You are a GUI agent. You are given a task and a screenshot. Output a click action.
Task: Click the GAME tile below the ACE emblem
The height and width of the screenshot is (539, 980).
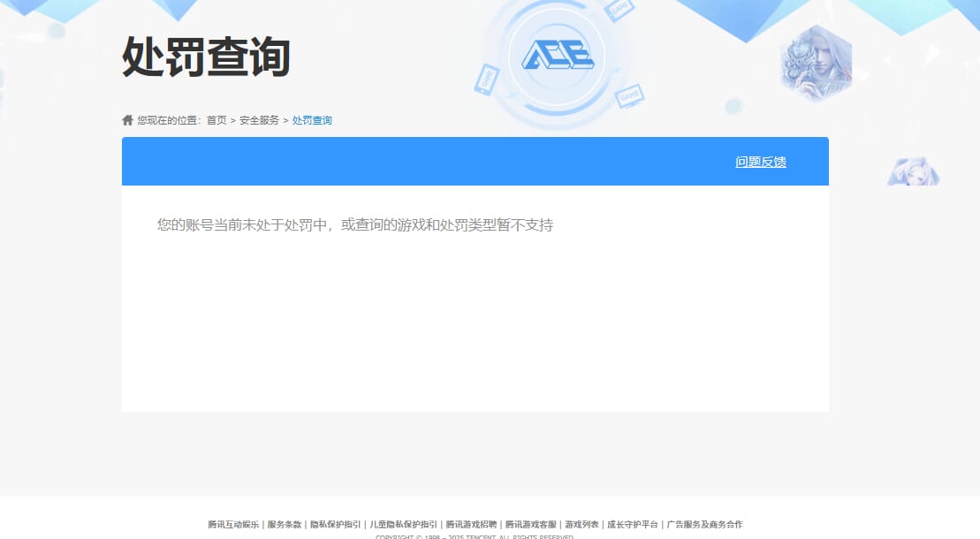(629, 95)
